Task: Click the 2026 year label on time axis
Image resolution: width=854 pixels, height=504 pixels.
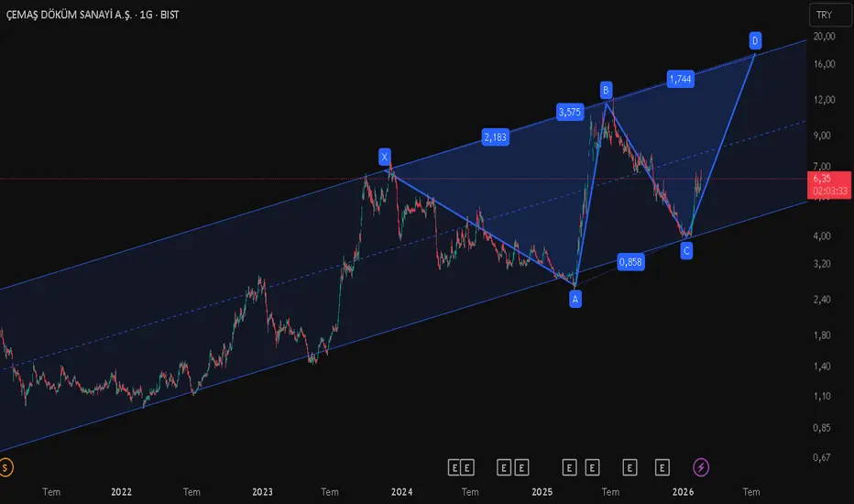Action: tap(683, 492)
